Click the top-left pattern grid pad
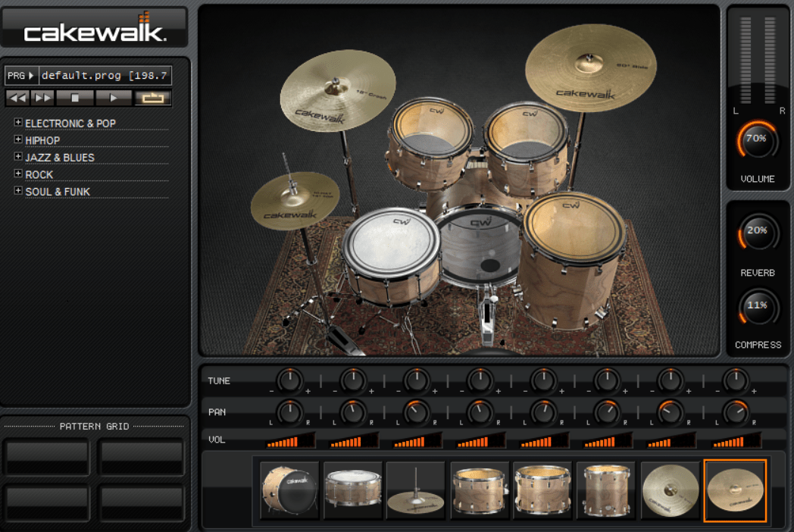Screen dimensions: 794x532 (x=46, y=457)
